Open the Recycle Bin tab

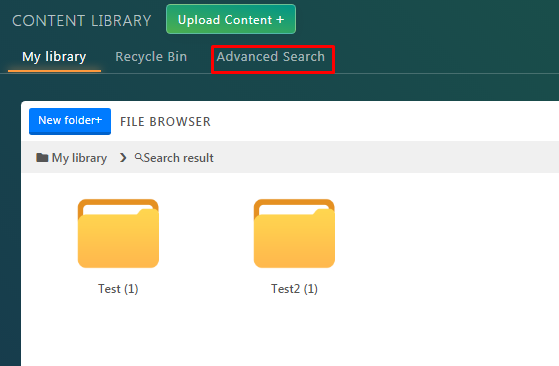151,57
